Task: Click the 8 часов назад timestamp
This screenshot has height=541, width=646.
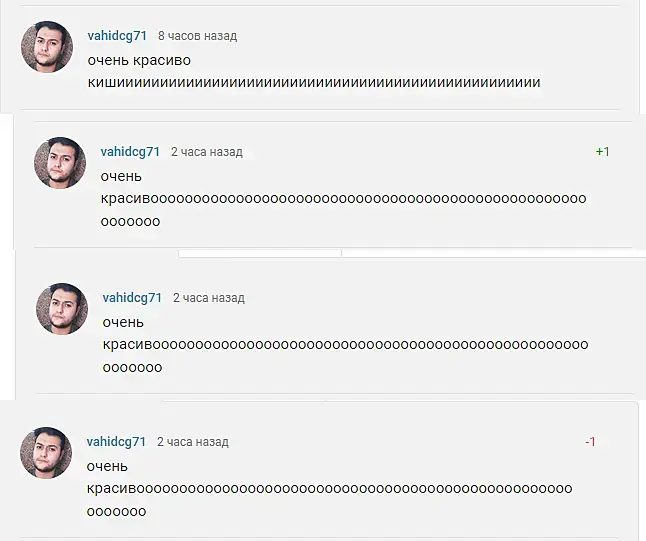Action: click(198, 36)
